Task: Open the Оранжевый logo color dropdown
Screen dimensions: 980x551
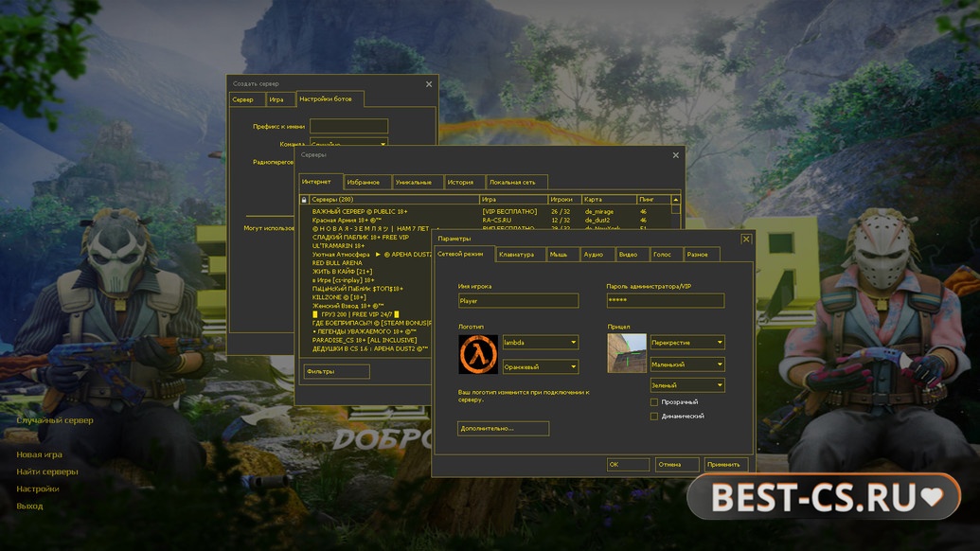Action: 540,366
